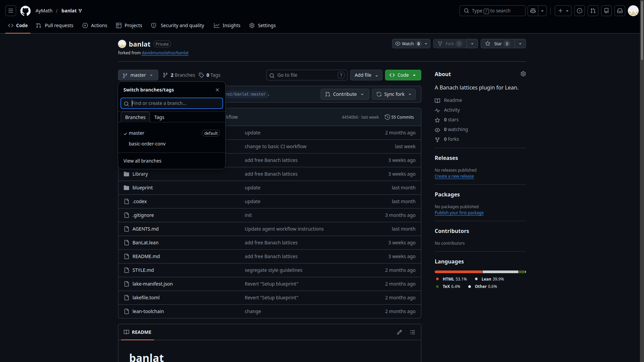Click the Type / to search box
The height and width of the screenshot is (362, 644).
(x=492, y=11)
